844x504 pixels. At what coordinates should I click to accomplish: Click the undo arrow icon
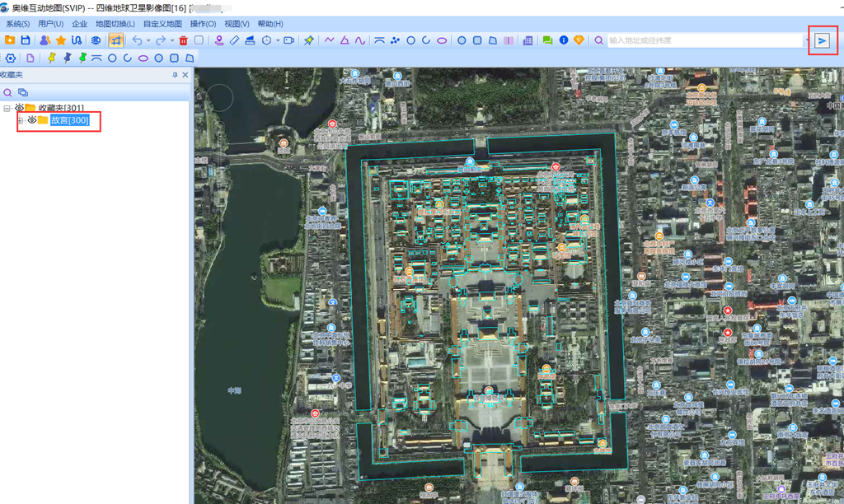pyautogui.click(x=137, y=40)
